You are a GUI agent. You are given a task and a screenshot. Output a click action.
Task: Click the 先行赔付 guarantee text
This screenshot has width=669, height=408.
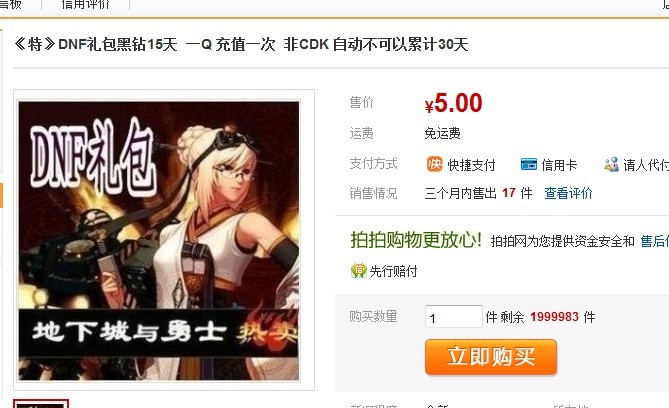tap(393, 271)
